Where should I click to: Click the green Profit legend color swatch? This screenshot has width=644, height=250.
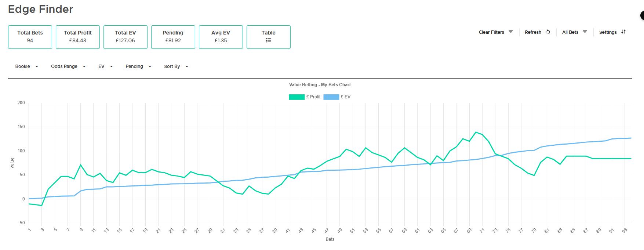click(296, 97)
